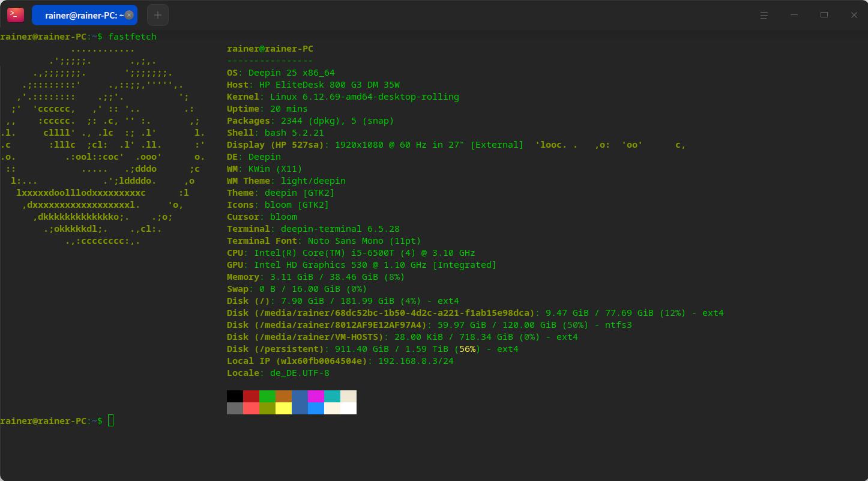Viewport: 868px width, 481px height.
Task: Click the disk path containing '68dc52bc-1b50-4d2c'
Action: click(x=394, y=313)
